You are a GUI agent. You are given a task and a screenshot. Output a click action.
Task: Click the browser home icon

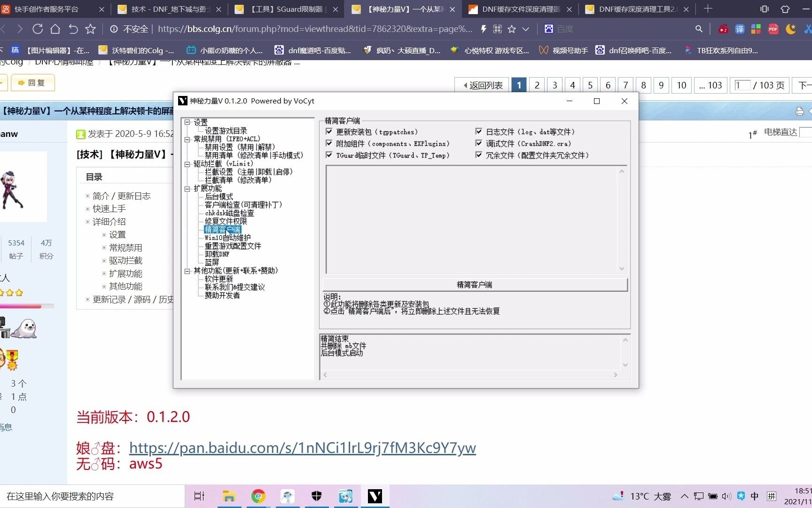click(x=55, y=29)
